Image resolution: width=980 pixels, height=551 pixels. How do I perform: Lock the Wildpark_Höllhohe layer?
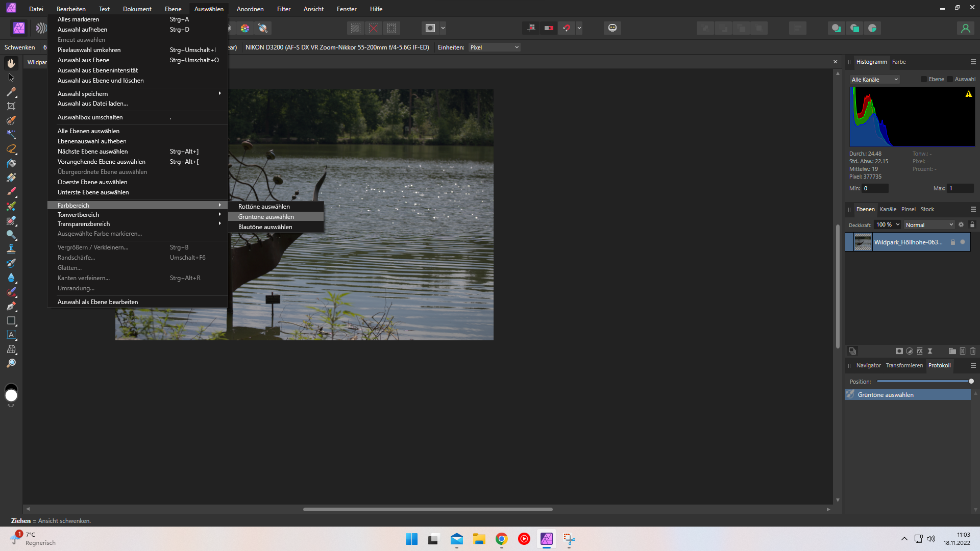[x=952, y=242]
